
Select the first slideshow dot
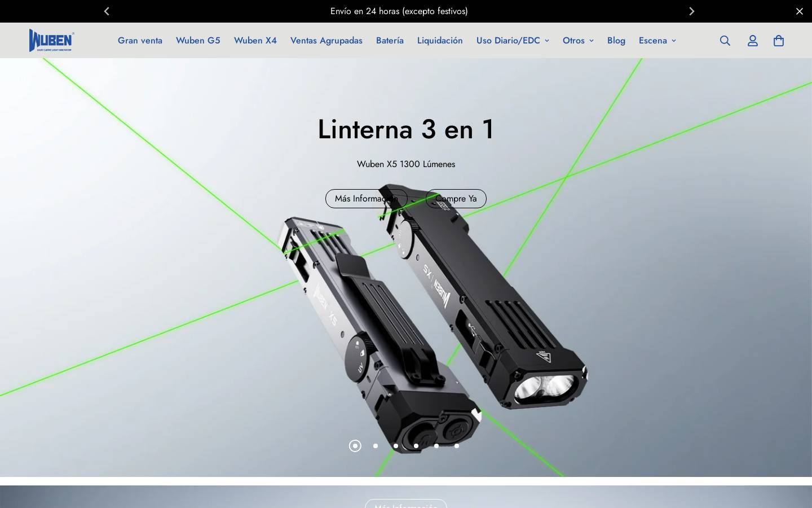coord(355,446)
